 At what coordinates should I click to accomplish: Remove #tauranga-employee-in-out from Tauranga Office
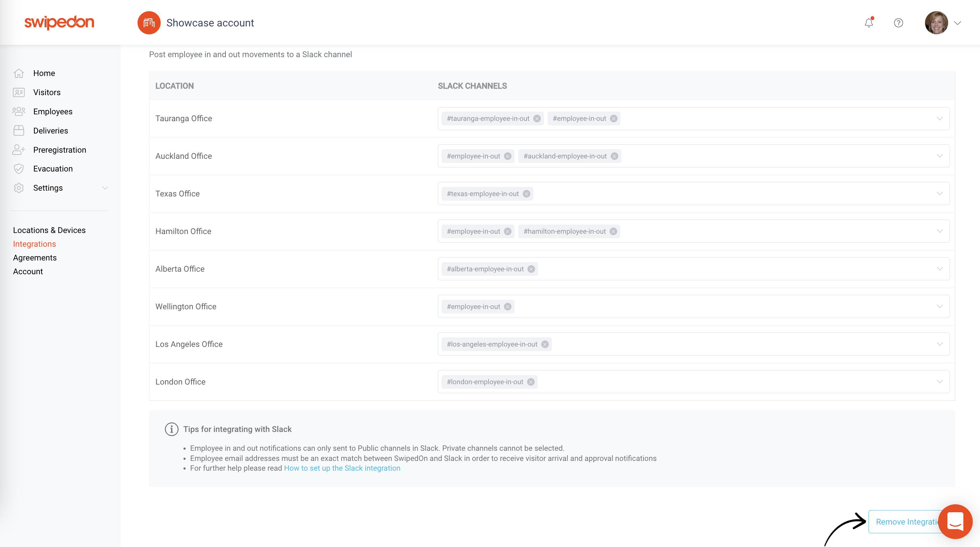pyautogui.click(x=537, y=119)
